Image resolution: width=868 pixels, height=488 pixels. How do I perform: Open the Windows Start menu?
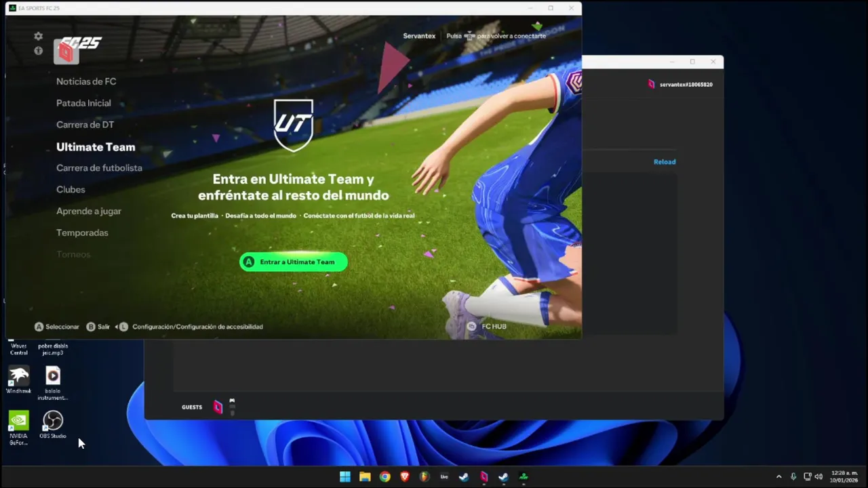[x=344, y=476]
